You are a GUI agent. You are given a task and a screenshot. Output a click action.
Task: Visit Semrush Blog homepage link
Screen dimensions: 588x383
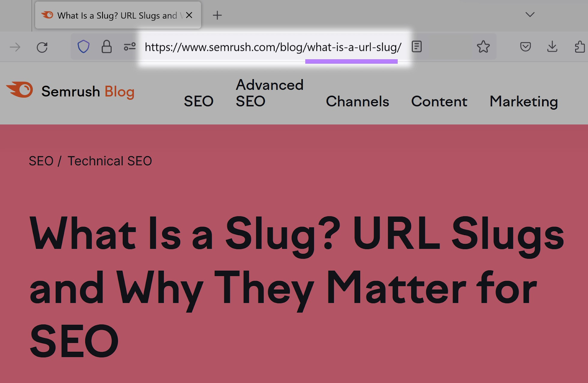[x=87, y=92]
